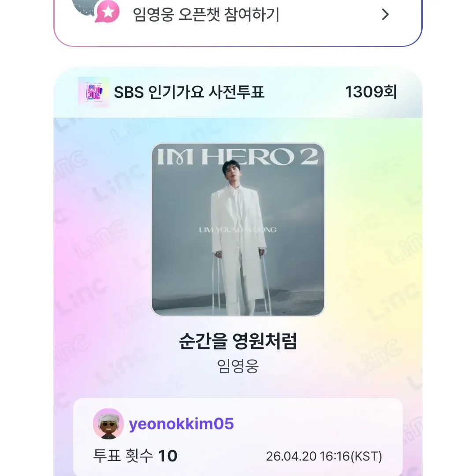Image resolution: width=476 pixels, height=476 pixels.
Task: Select the 1309회 episode label
Action: point(371,92)
